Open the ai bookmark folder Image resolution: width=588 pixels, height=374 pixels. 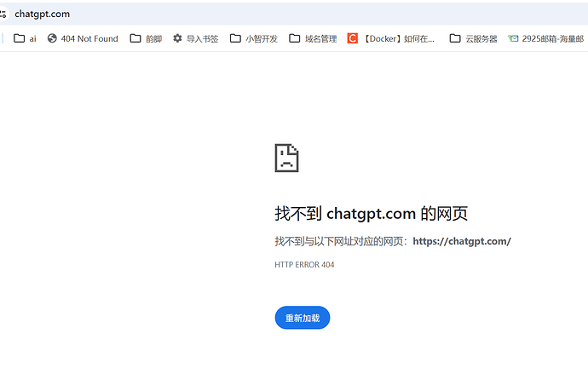(25, 38)
